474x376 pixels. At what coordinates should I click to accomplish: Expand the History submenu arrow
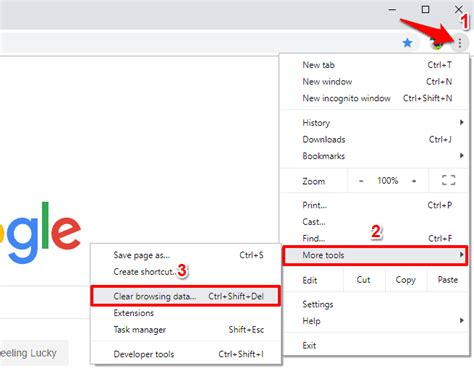coord(462,122)
